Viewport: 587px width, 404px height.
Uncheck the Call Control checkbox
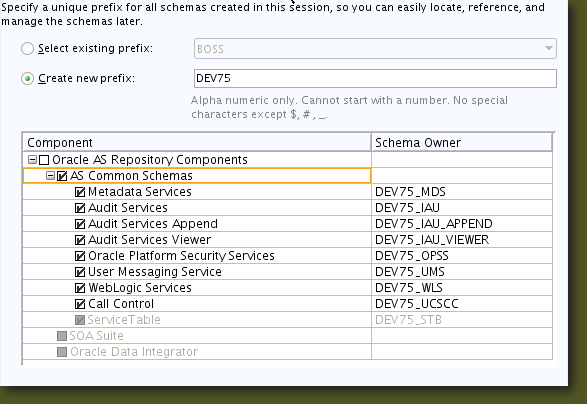tap(80, 304)
